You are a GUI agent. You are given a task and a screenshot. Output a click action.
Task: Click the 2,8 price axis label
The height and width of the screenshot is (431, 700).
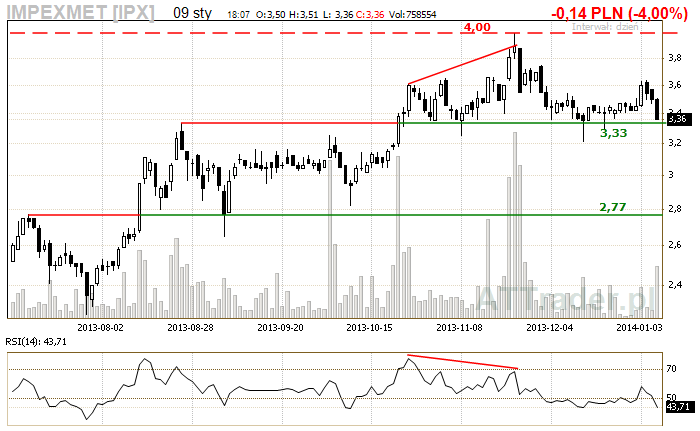[x=675, y=209]
